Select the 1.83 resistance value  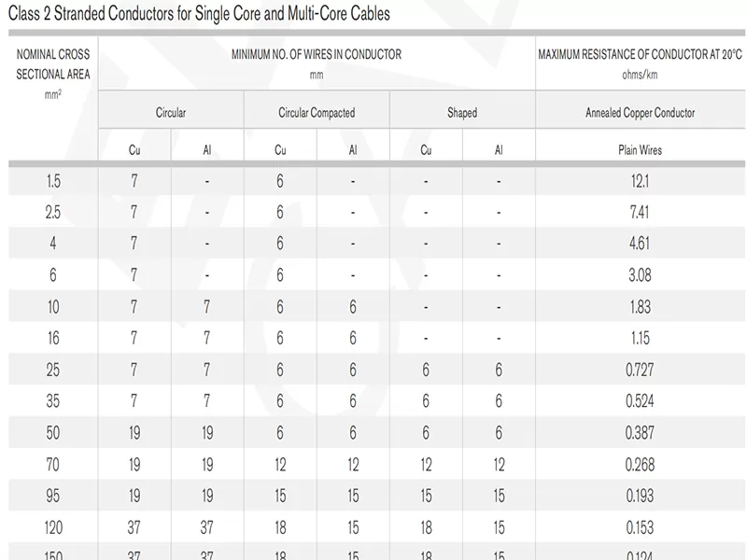coord(641,307)
